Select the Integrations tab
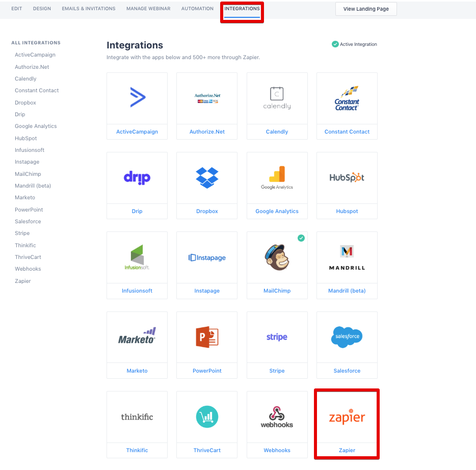The image size is (476, 470). pos(242,9)
